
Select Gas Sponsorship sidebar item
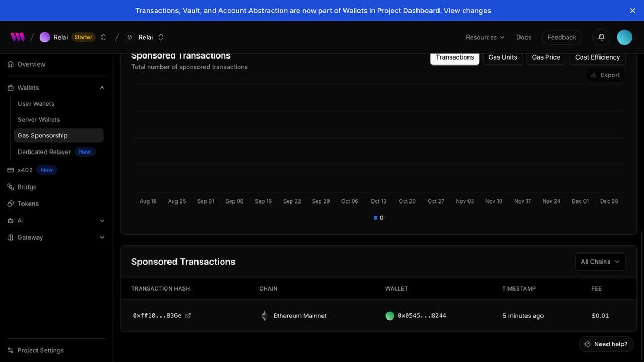click(59, 135)
